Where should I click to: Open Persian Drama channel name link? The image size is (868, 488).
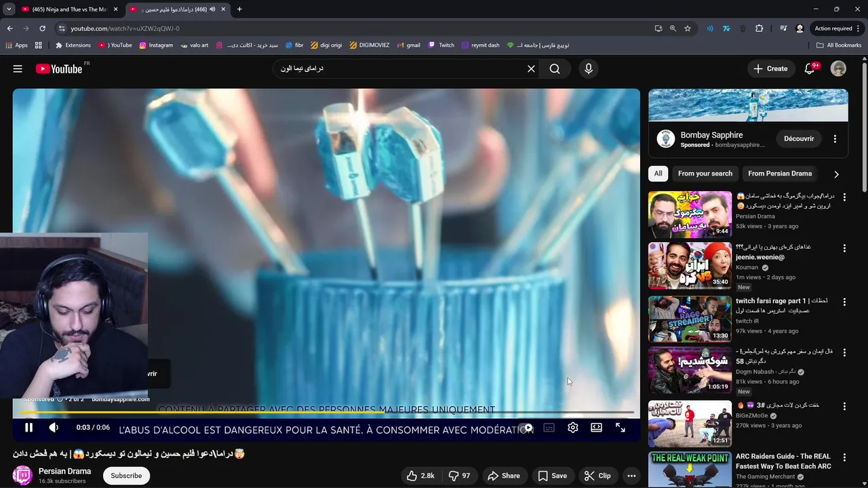[x=64, y=471]
